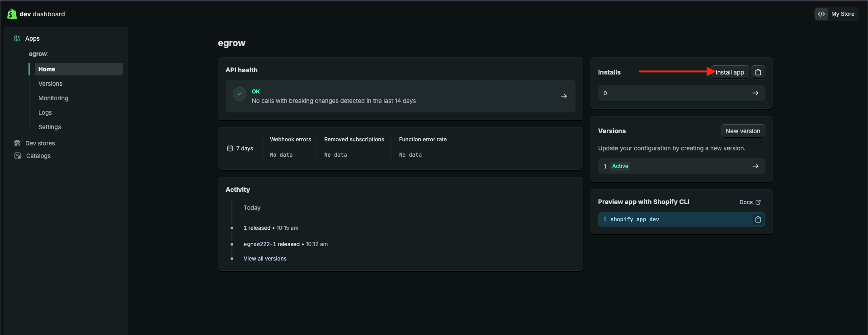Open My Store switcher in top right

point(842,14)
